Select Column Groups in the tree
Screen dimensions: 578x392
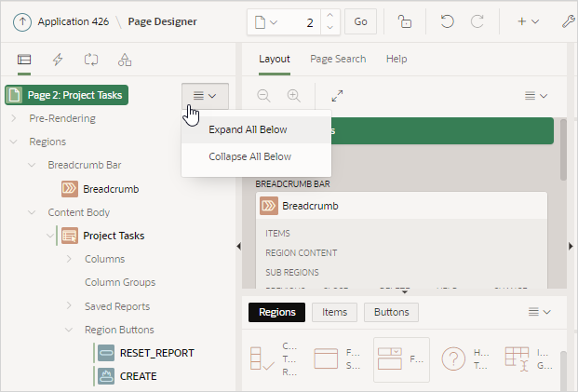120,282
